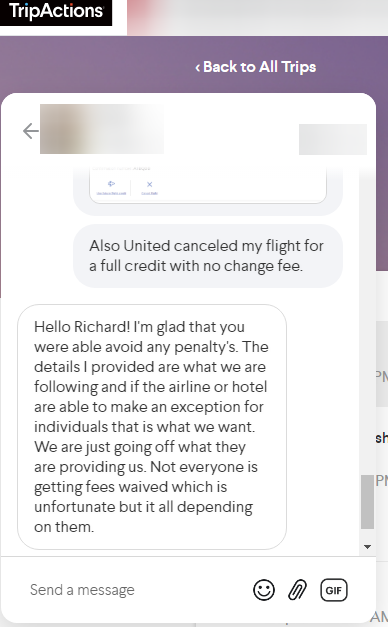Screen dimensions: 388x627
Task: Click the chat scrollbar thumb
Action: point(367,502)
